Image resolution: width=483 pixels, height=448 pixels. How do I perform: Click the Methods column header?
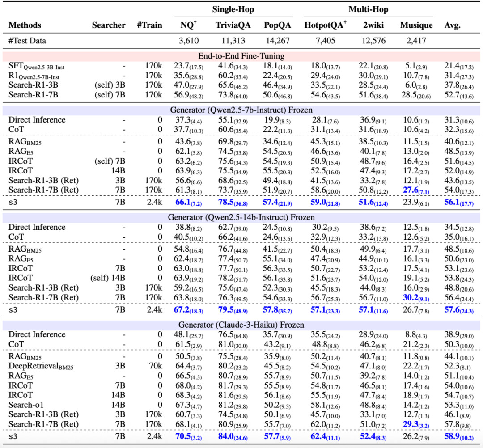[x=25, y=25]
